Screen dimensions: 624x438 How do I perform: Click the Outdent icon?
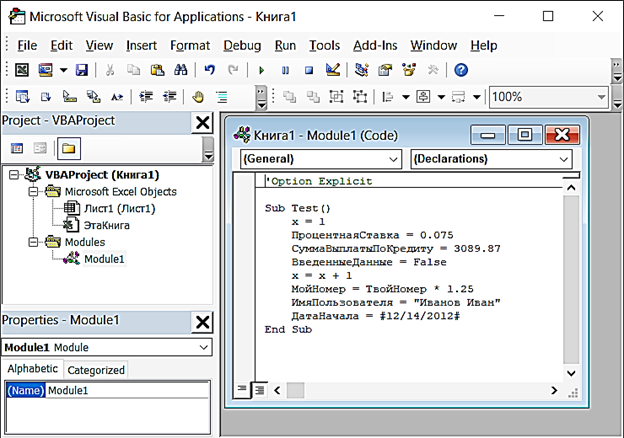[170, 97]
